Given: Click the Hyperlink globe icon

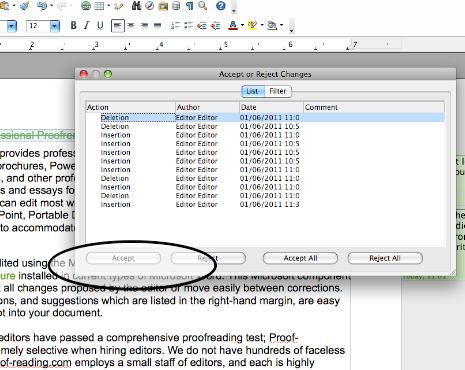Looking at the screenshot, I should click(x=86, y=6).
